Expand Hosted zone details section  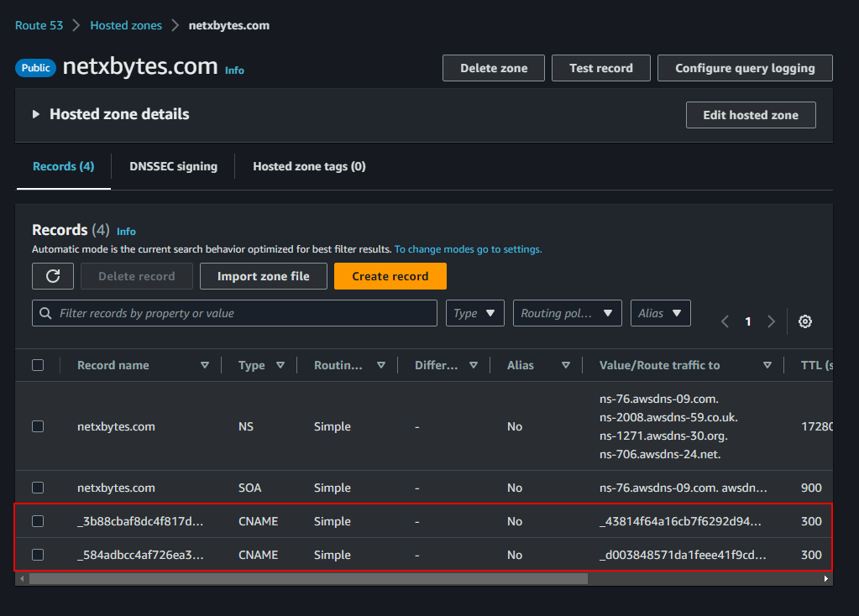click(x=36, y=114)
